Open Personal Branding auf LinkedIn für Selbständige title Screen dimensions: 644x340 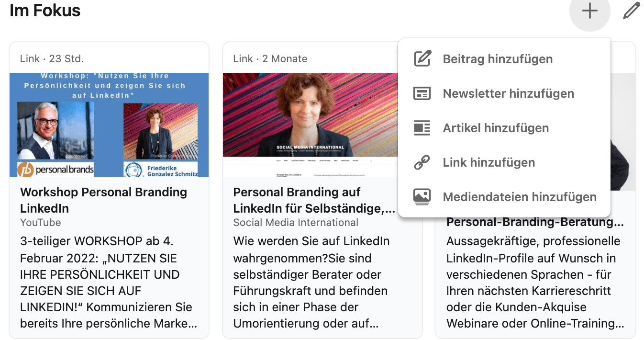tap(314, 200)
